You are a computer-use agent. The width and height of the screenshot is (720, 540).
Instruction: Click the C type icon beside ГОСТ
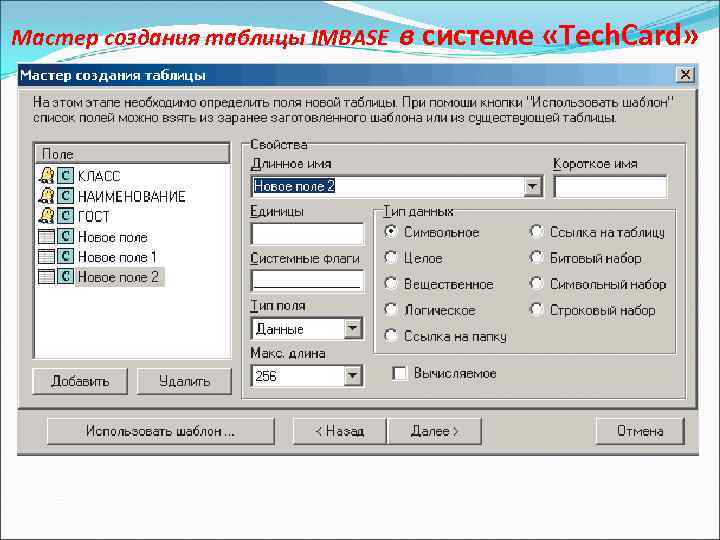[x=65, y=215]
